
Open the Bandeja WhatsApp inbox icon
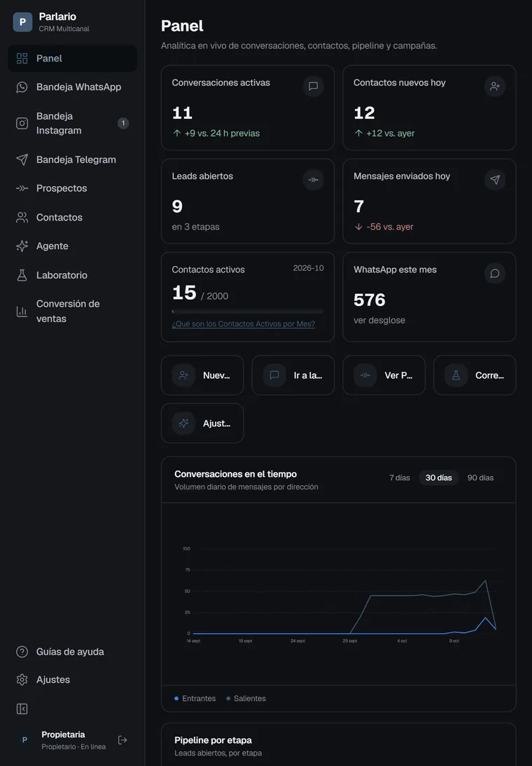(22, 87)
